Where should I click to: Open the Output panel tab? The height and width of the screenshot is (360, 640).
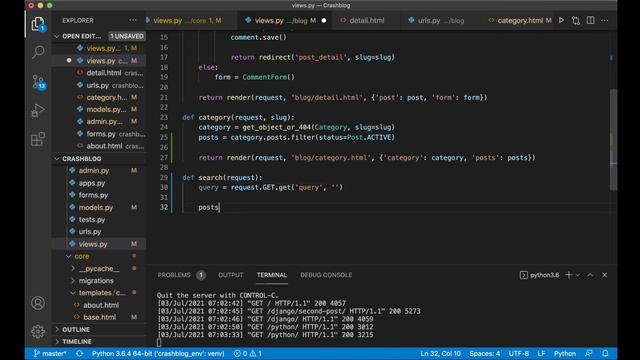tap(231, 275)
